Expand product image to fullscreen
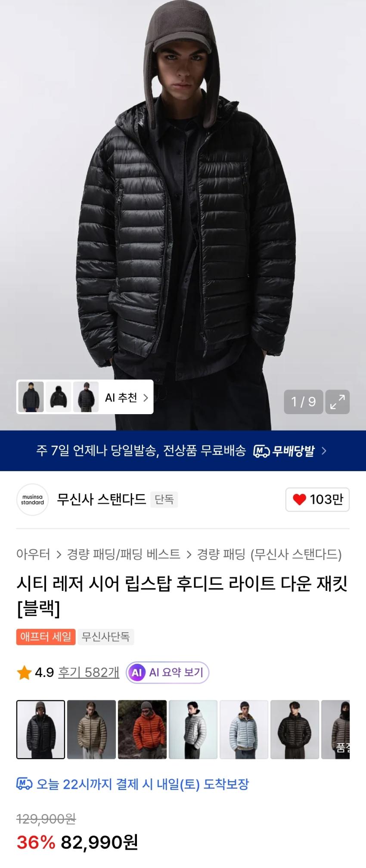 (337, 402)
